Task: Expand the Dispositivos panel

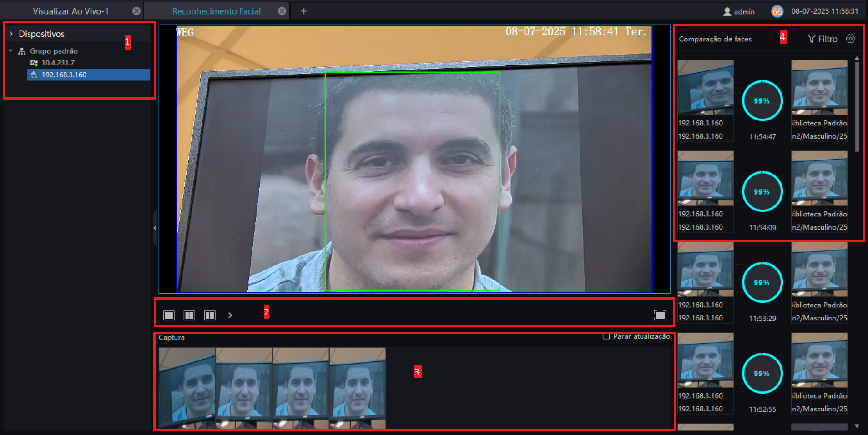Action: click(11, 34)
